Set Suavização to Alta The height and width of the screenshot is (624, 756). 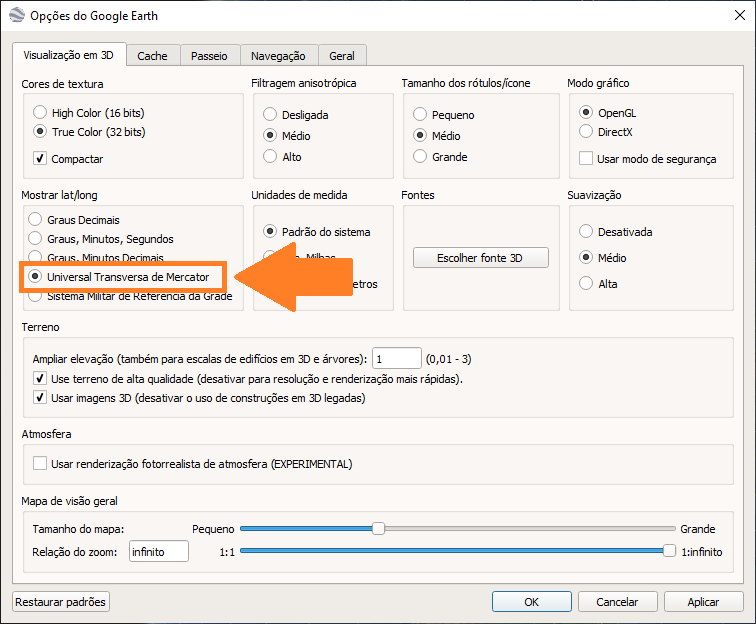tap(586, 283)
